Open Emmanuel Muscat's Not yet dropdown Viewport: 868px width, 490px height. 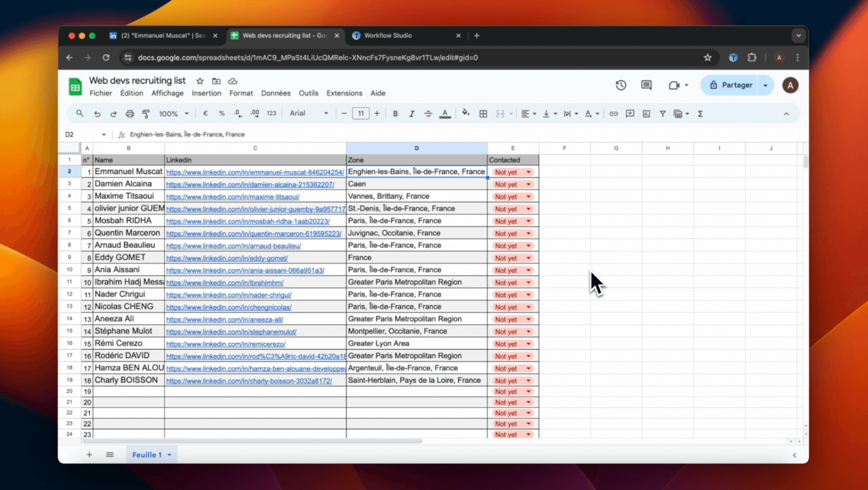(x=528, y=172)
